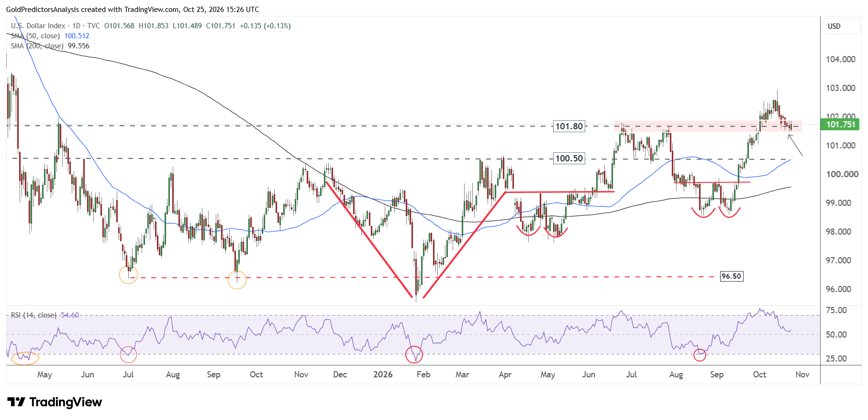The height and width of the screenshot is (420, 868).
Task: Click the Dec label on the time axis
Action: coord(340,375)
